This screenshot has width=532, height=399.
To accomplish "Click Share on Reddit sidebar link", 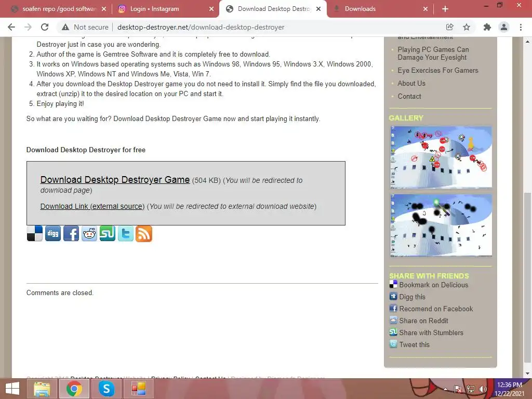I will pos(424,321).
